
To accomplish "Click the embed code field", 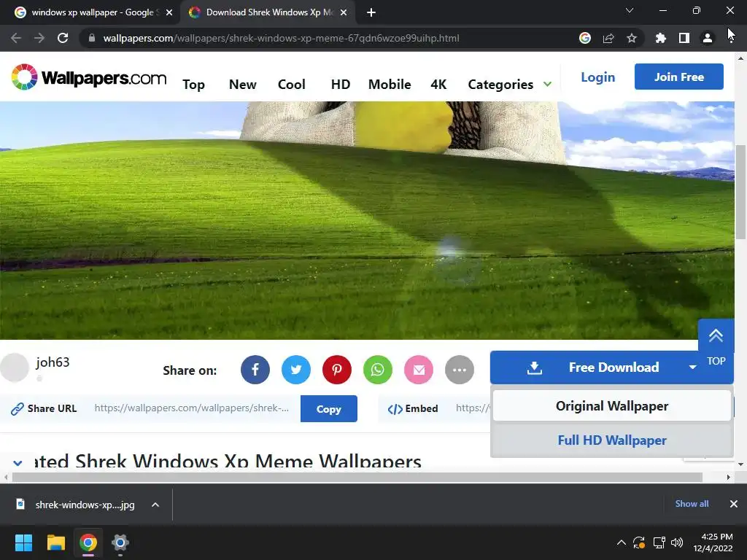I will point(472,408).
